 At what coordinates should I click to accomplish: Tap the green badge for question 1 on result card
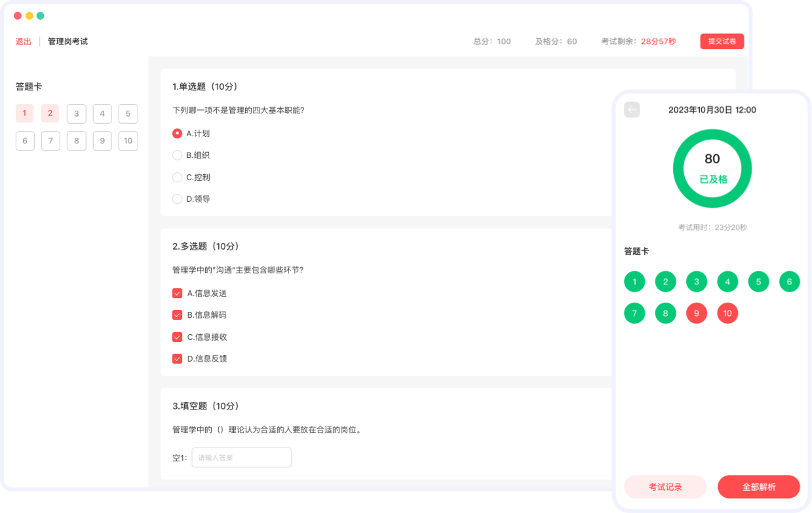pos(634,281)
